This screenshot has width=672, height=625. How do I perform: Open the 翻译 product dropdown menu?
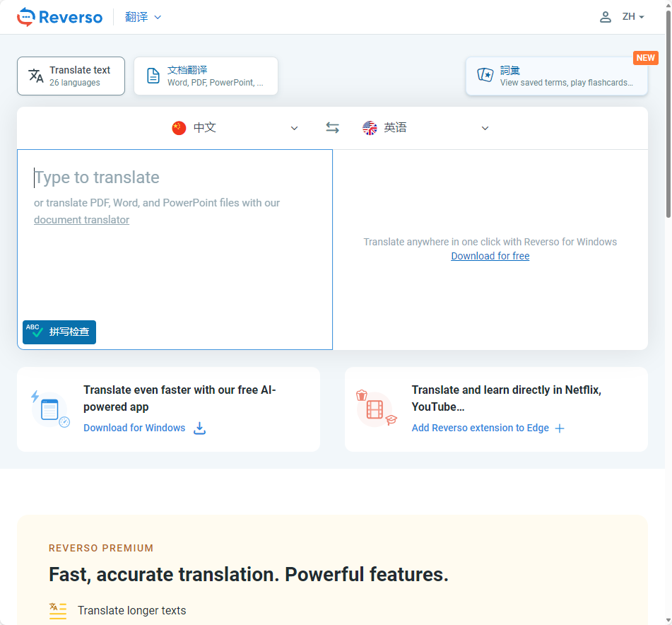point(143,17)
